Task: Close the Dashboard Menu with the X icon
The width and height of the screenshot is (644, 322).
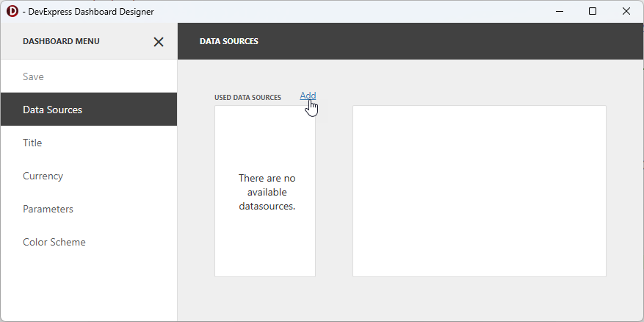Action: click(159, 41)
